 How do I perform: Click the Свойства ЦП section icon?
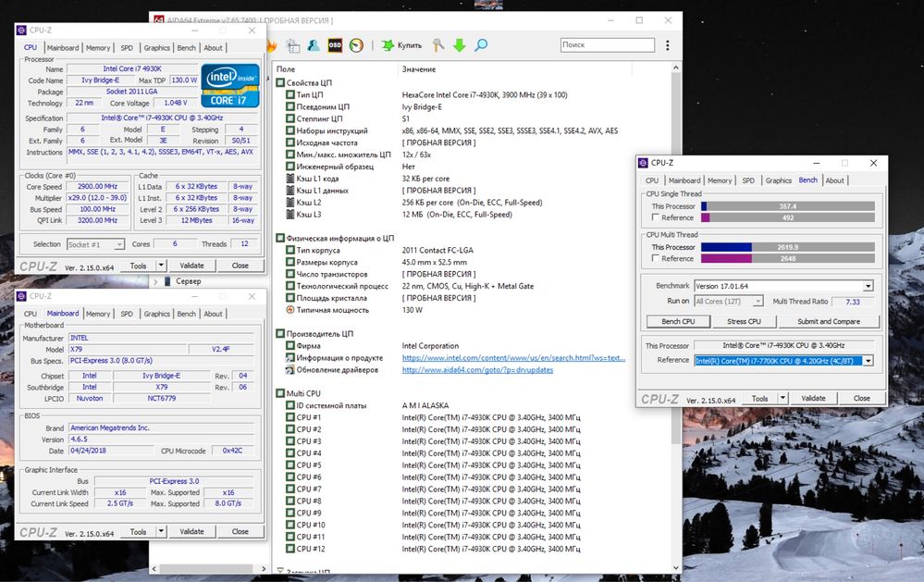[280, 82]
